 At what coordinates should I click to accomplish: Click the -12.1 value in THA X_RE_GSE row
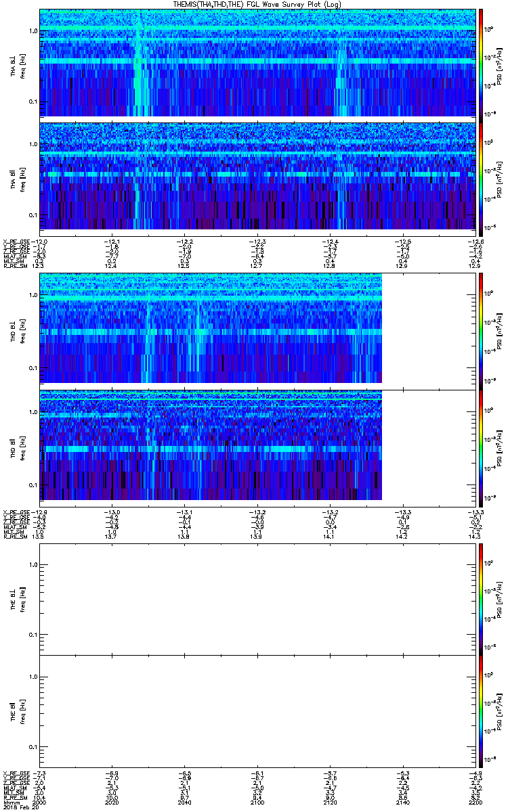tap(112, 242)
